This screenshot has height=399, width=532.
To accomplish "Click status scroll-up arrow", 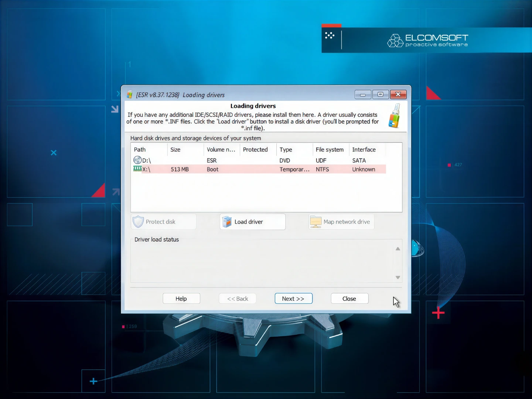I will 398,249.
